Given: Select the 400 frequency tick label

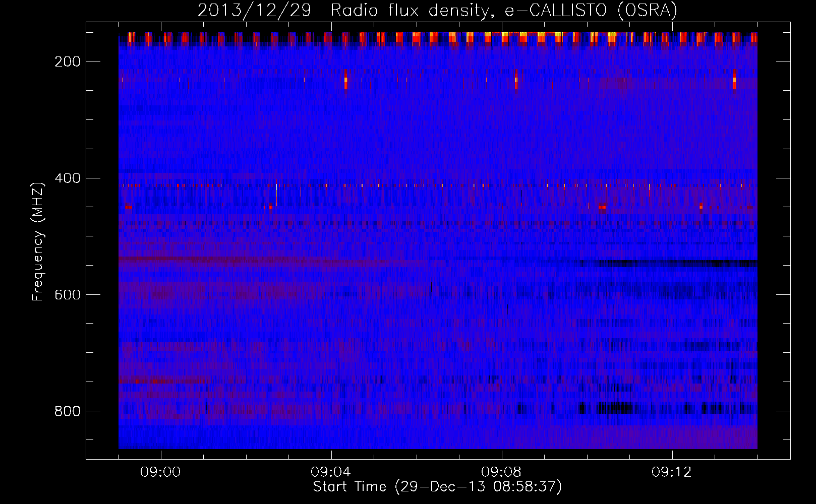Looking at the screenshot, I should coord(68,178).
